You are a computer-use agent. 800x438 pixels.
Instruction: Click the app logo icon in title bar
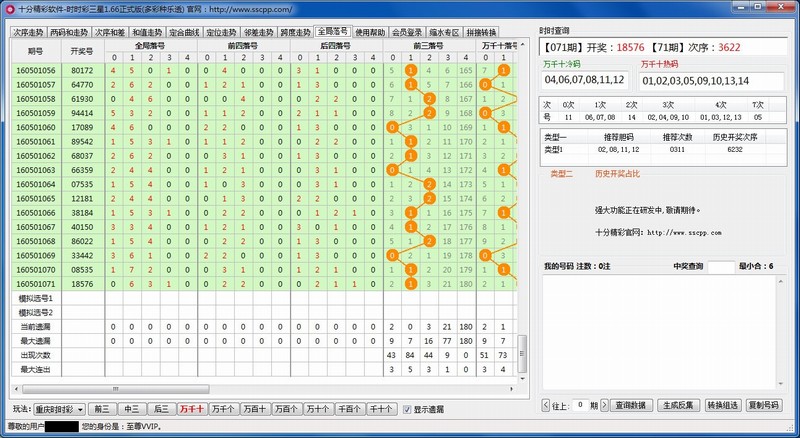9,9
